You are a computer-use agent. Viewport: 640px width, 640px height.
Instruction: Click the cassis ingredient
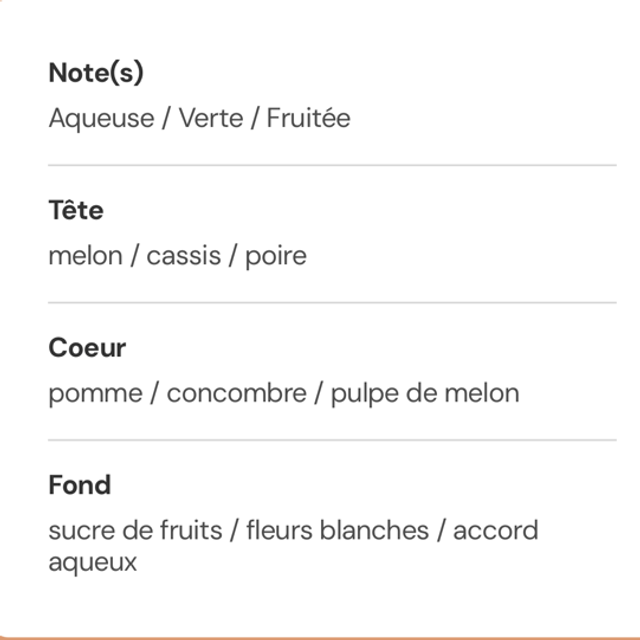183,255
